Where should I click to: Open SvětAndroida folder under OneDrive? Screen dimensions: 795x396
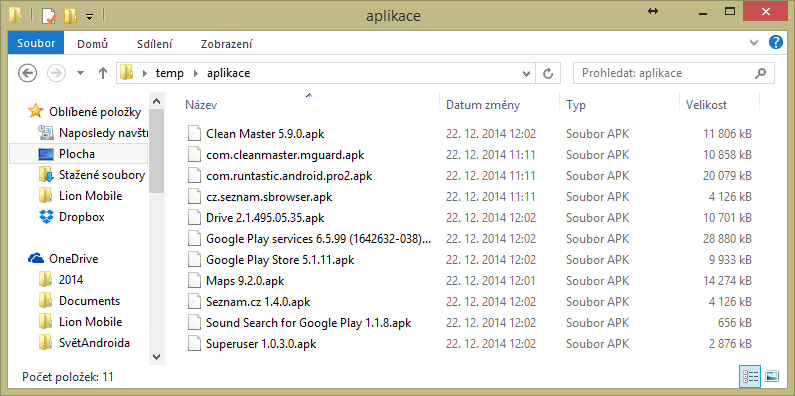[x=94, y=343]
